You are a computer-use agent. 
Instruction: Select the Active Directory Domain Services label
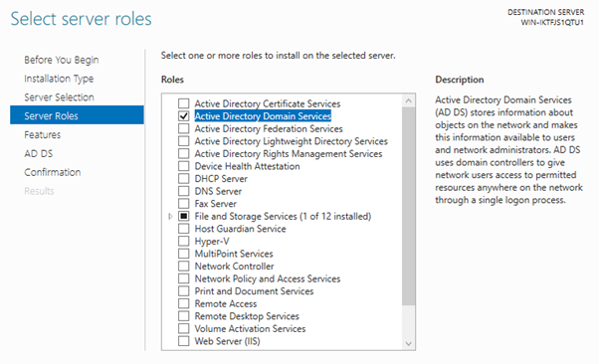[263, 116]
